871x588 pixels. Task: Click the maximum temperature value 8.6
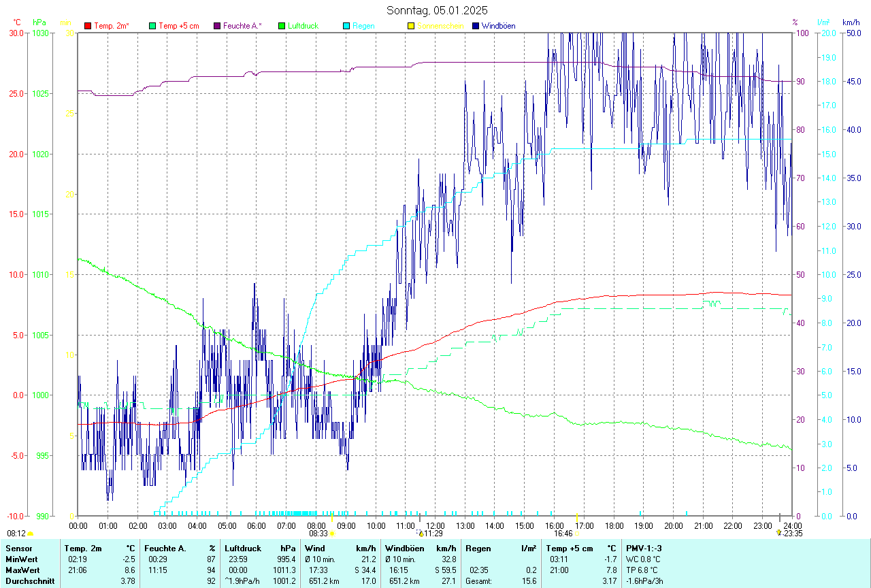coord(130,570)
